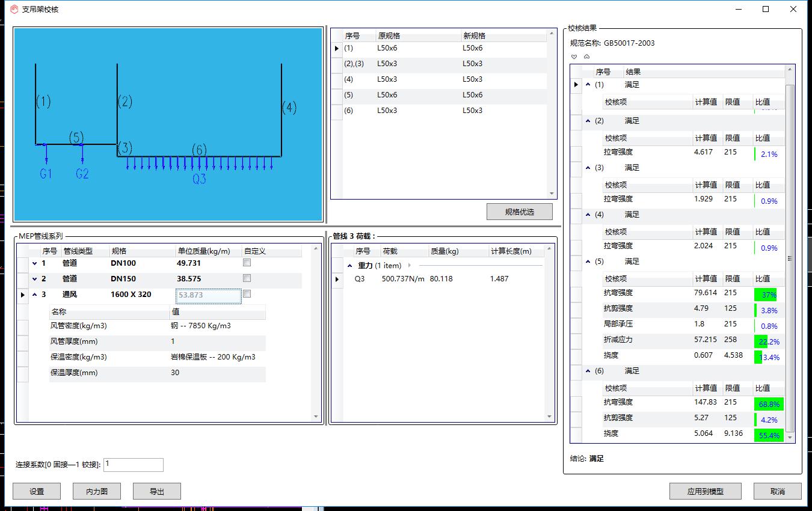The height and width of the screenshot is (511, 812).
Task: Click the expand-all chevron icon above results table
Action: pyautogui.click(x=574, y=57)
